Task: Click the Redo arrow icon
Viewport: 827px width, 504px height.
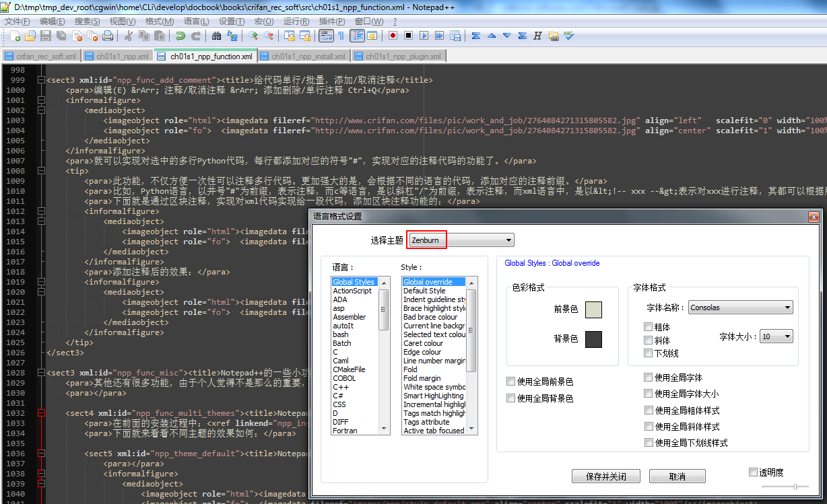Action: pos(195,36)
